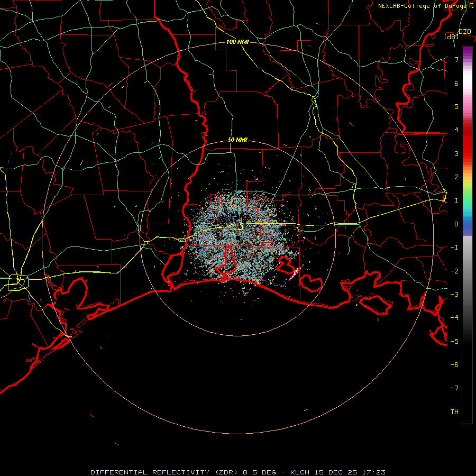Click the 7 value on the scale
The width and height of the screenshot is (476, 476).
point(456,59)
